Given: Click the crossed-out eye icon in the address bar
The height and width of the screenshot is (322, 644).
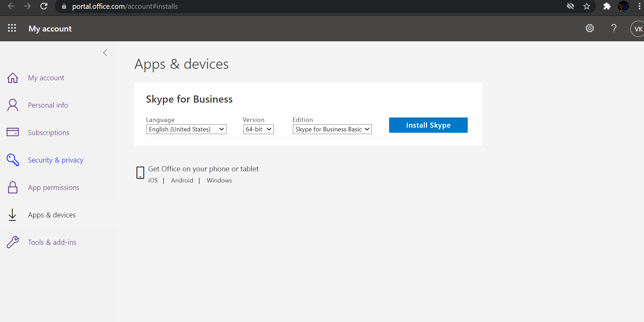Looking at the screenshot, I should click(570, 6).
